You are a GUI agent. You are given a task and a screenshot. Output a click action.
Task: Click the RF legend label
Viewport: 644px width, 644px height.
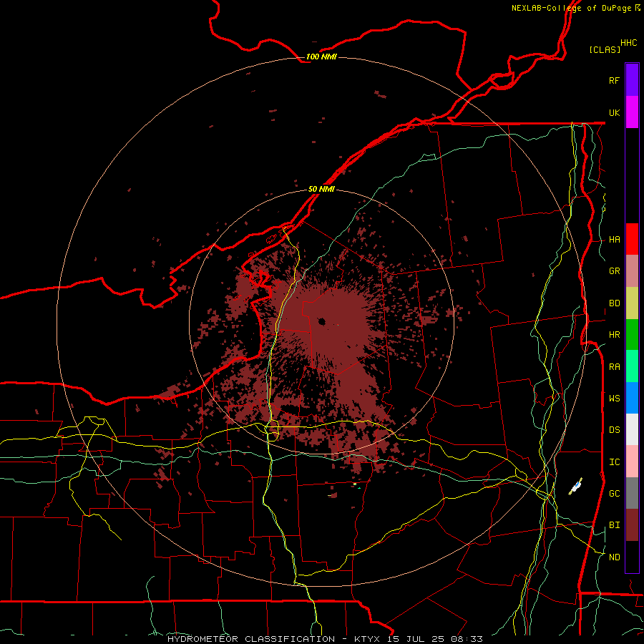point(614,80)
